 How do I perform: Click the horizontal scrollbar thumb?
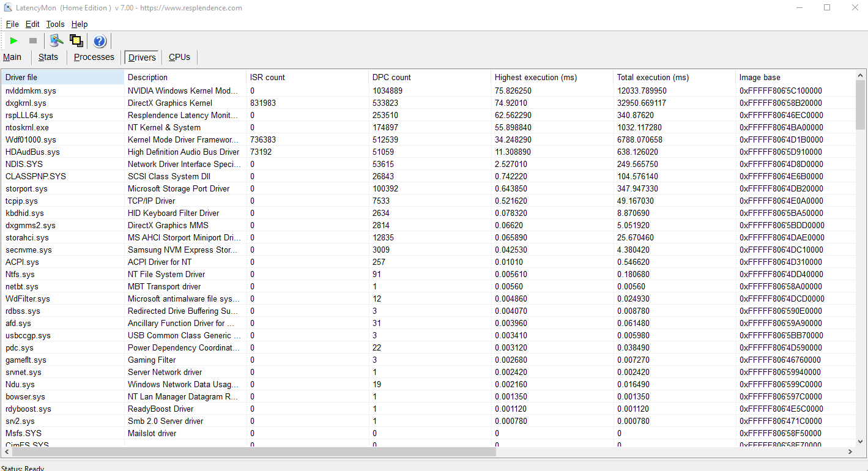point(254,451)
